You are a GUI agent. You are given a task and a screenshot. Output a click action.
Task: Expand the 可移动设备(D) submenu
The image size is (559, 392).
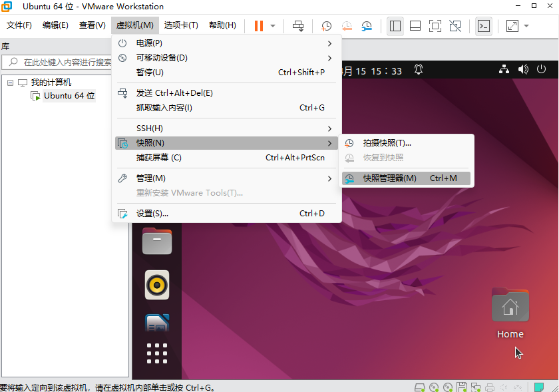pos(226,58)
